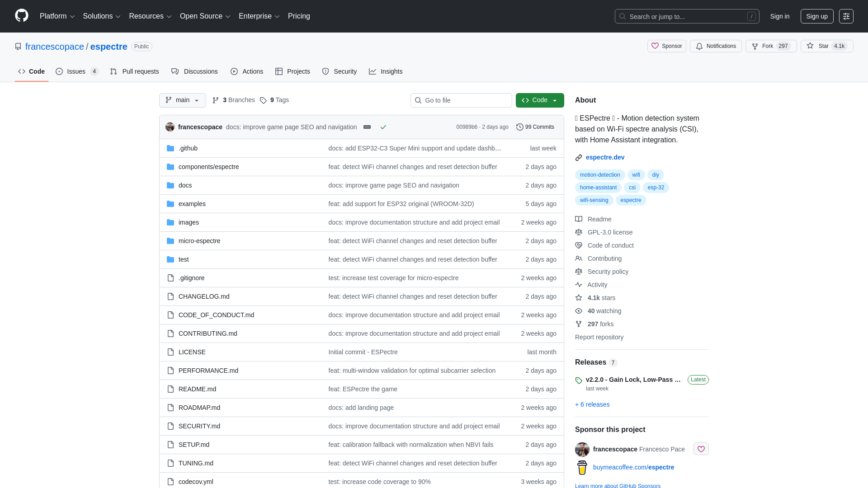Open the espectre.dev link

point(605,157)
